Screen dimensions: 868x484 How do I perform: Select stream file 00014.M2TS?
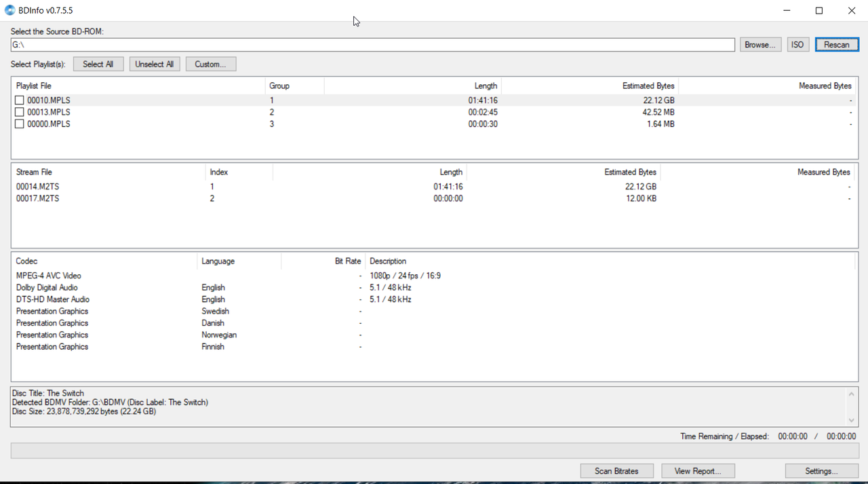pyautogui.click(x=434, y=187)
